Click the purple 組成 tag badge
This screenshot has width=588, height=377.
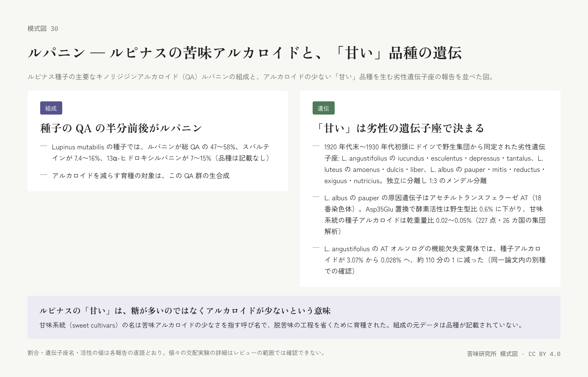pos(51,108)
